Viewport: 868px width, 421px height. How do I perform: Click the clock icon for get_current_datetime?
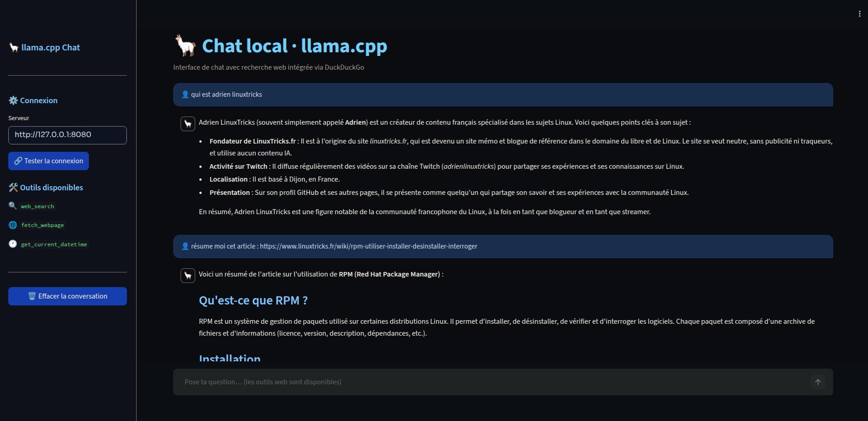(13, 244)
